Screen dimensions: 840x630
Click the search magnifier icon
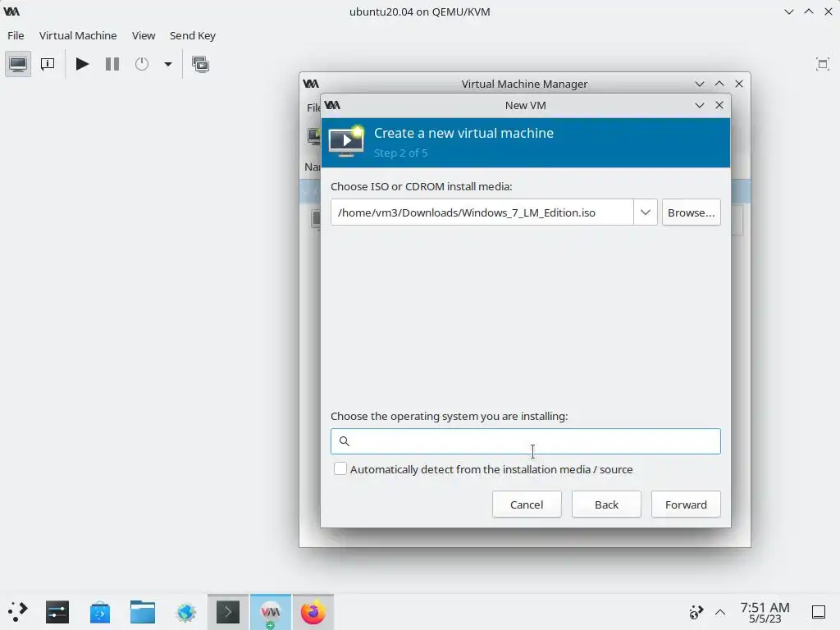(x=345, y=441)
